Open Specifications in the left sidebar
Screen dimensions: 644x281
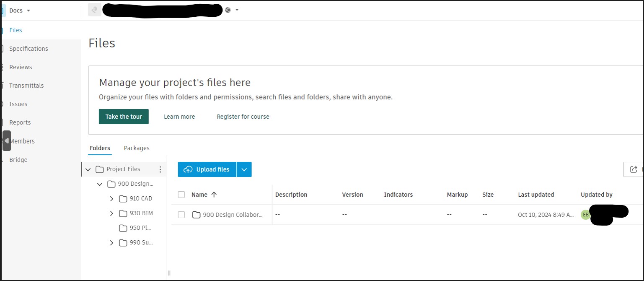pyautogui.click(x=28, y=49)
